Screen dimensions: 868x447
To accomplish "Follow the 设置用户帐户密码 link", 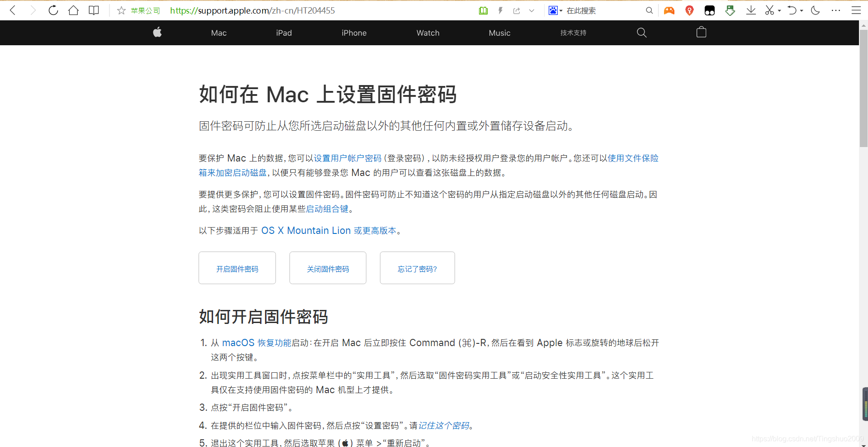I will pos(347,158).
